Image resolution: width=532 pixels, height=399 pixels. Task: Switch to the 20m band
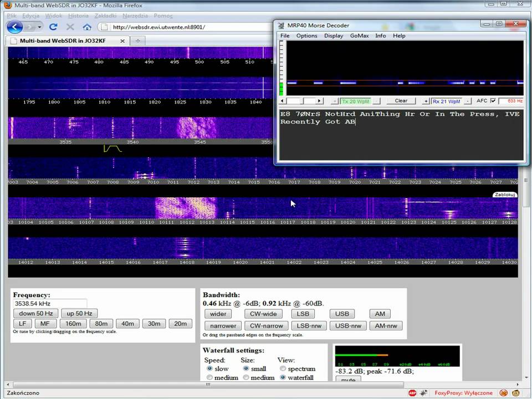[x=181, y=324]
